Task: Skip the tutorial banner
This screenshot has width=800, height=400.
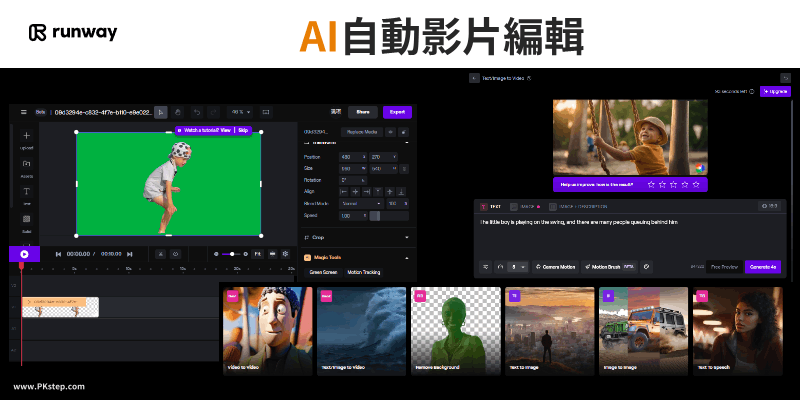Action: (x=243, y=131)
